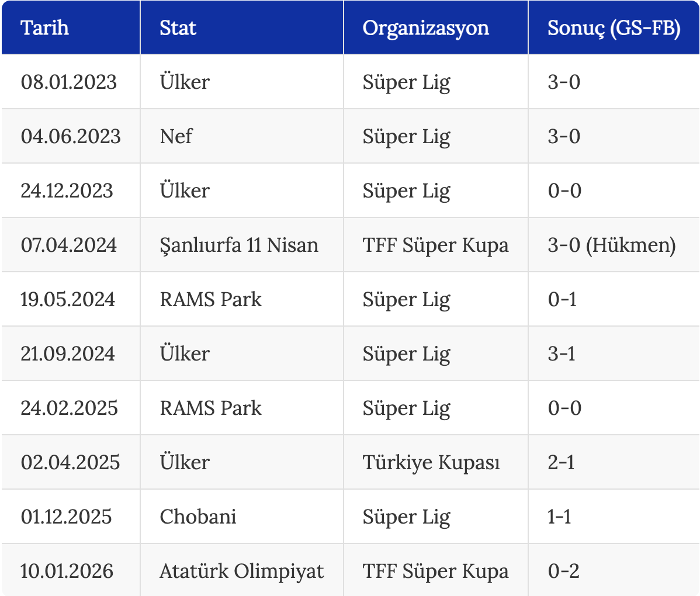Click the 19.05.2024 date cell
The height and width of the screenshot is (596, 700).
tap(68, 299)
